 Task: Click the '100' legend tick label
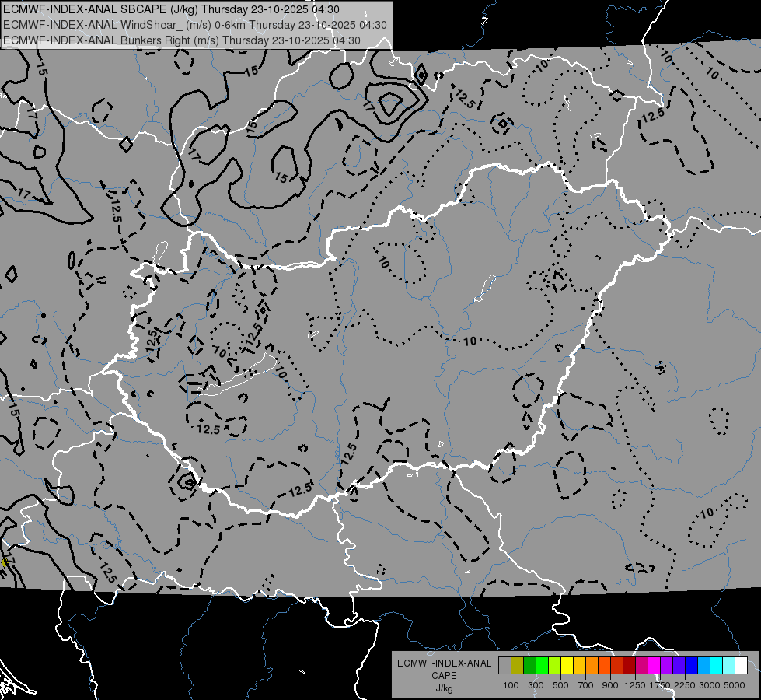(x=511, y=685)
